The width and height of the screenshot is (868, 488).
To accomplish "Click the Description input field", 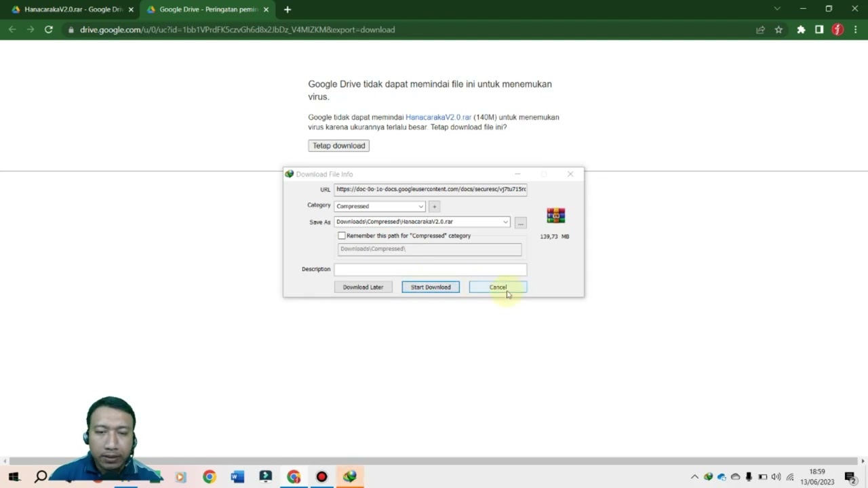I will [430, 269].
